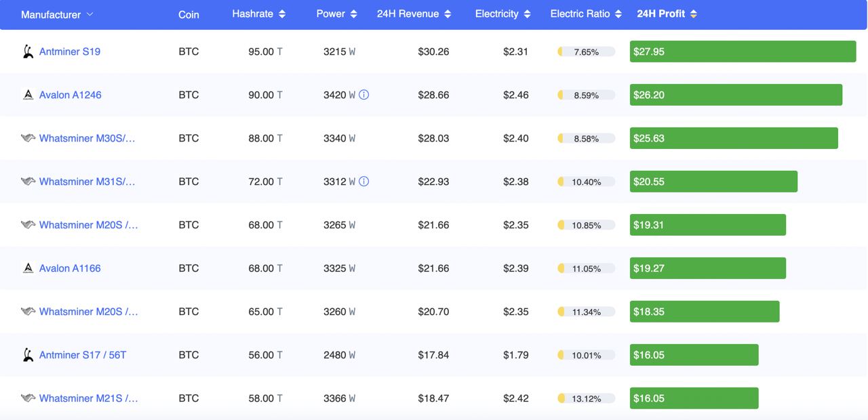Click the 95.00 T hashrate value

point(265,51)
